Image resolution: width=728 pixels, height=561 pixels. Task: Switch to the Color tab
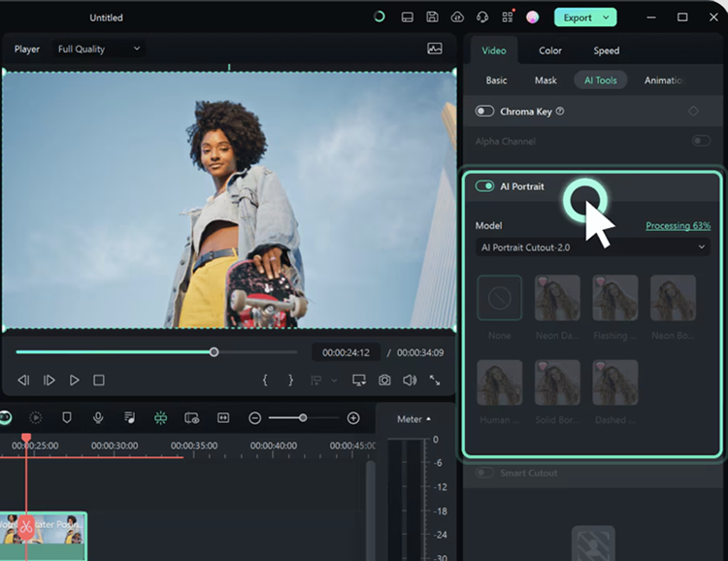pos(550,50)
